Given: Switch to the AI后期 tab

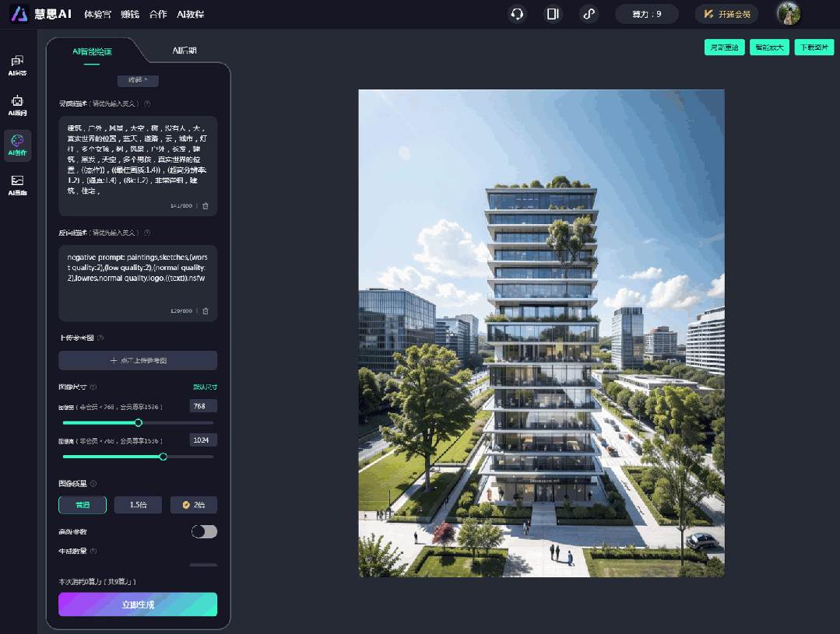Looking at the screenshot, I should [x=185, y=51].
